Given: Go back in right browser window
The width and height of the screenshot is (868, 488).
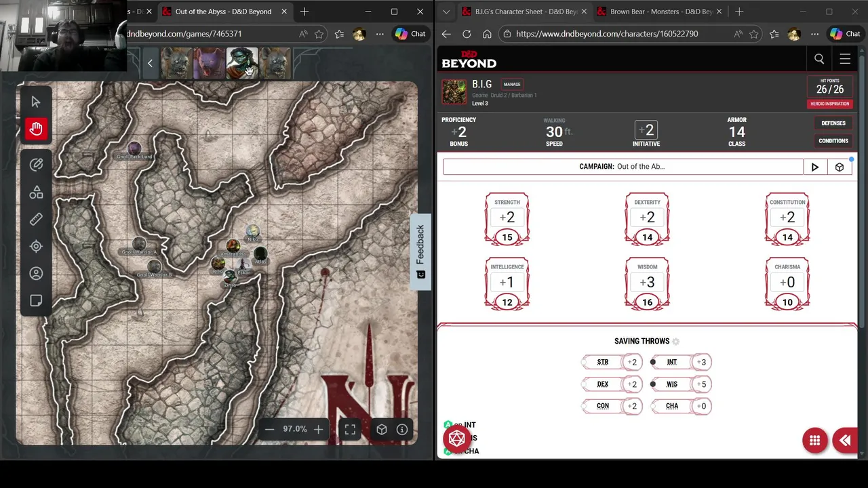Looking at the screenshot, I should click(446, 34).
